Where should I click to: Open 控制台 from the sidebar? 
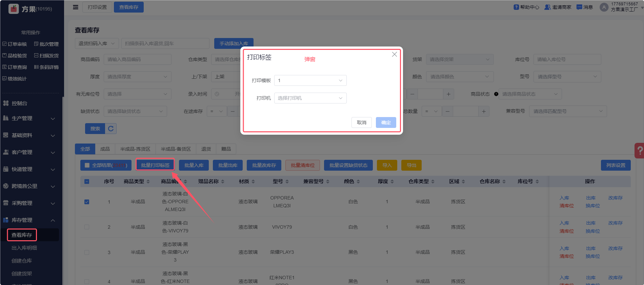19,103
